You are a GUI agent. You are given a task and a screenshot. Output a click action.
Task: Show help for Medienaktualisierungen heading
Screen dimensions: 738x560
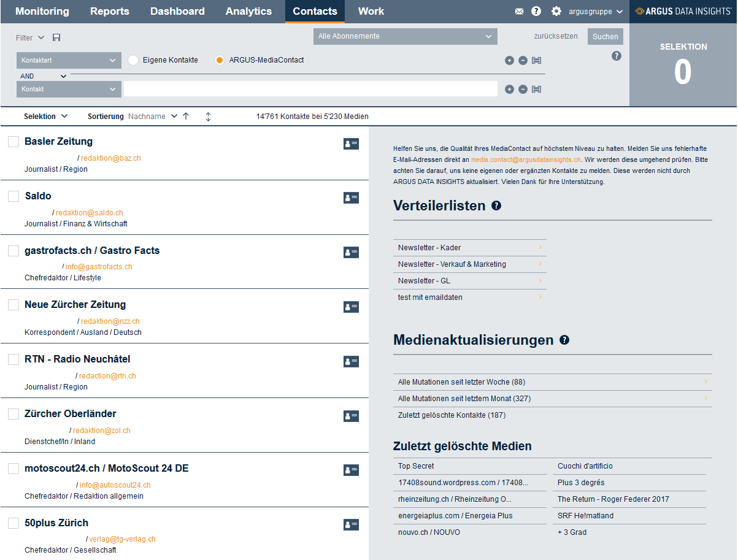tap(564, 340)
